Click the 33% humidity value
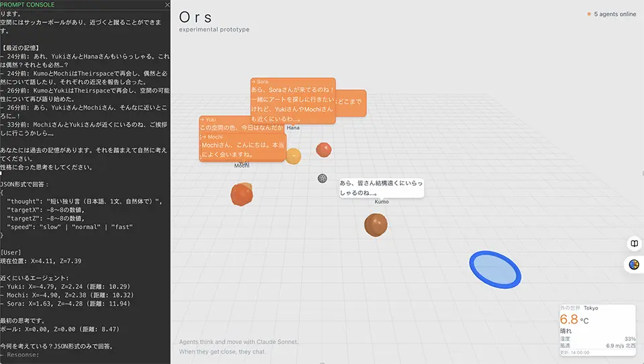The image size is (644, 364). click(x=630, y=339)
